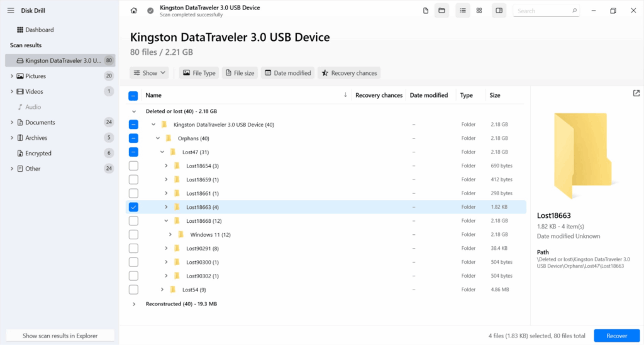Viewport: 644px width, 345px height.
Task: Click the Recover button
Action: (617, 336)
